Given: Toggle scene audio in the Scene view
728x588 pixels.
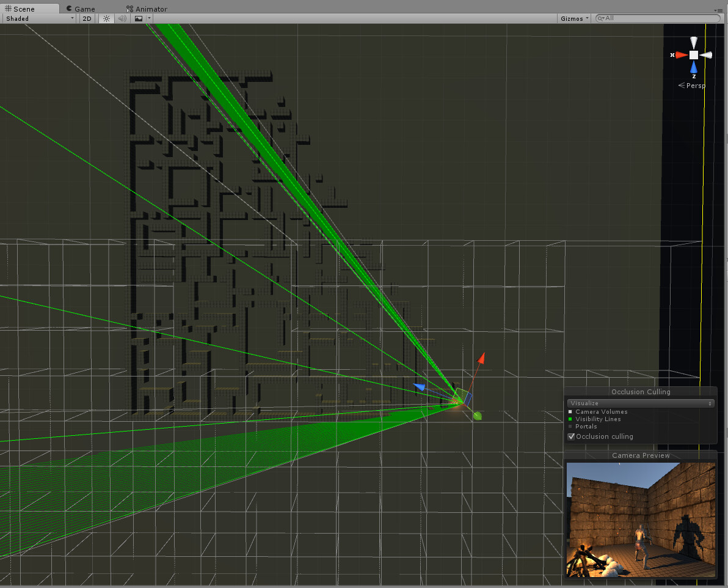Looking at the screenshot, I should [121, 18].
